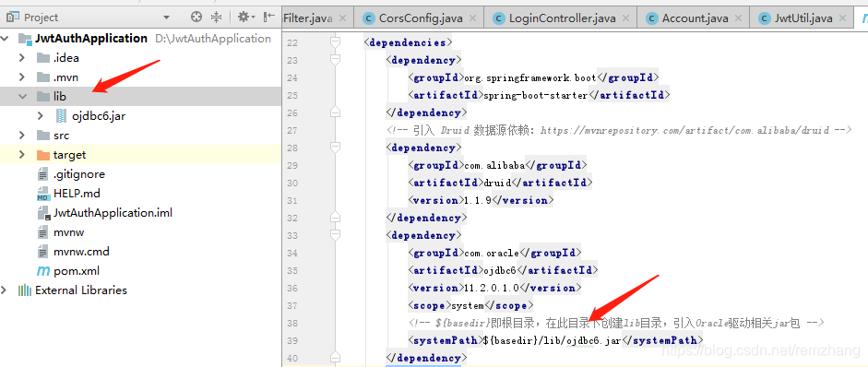
Task: Expand External Libraries node
Action: point(5,290)
